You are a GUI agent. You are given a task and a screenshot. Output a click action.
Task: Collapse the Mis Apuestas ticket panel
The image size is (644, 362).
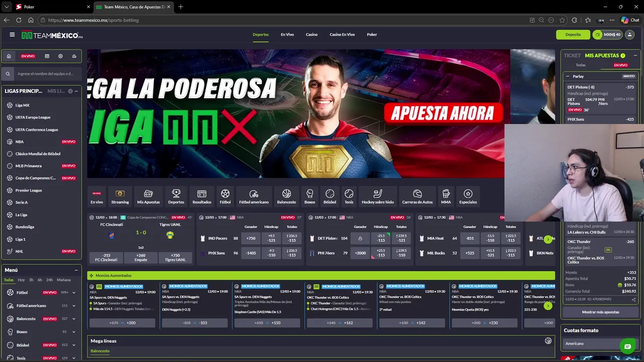(635, 55)
